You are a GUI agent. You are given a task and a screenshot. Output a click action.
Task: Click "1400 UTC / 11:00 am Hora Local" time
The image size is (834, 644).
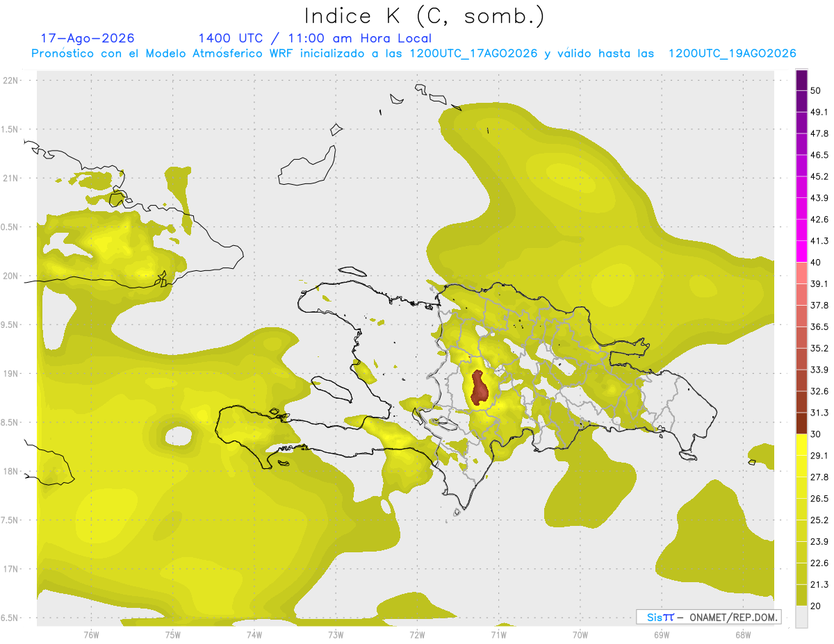coord(315,38)
